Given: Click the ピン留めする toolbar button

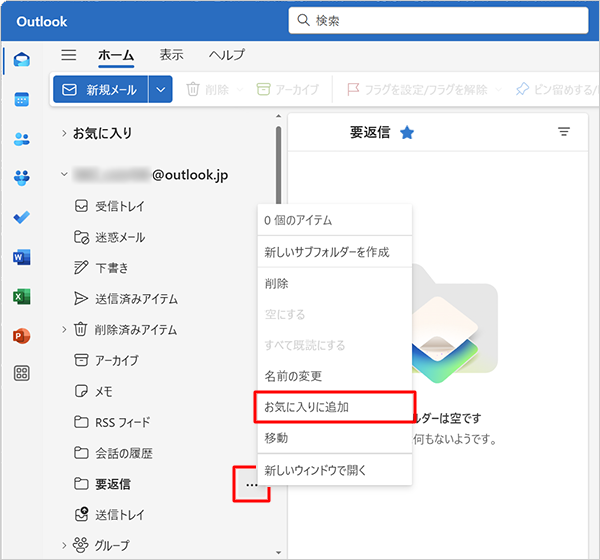Looking at the screenshot, I should click(557, 90).
